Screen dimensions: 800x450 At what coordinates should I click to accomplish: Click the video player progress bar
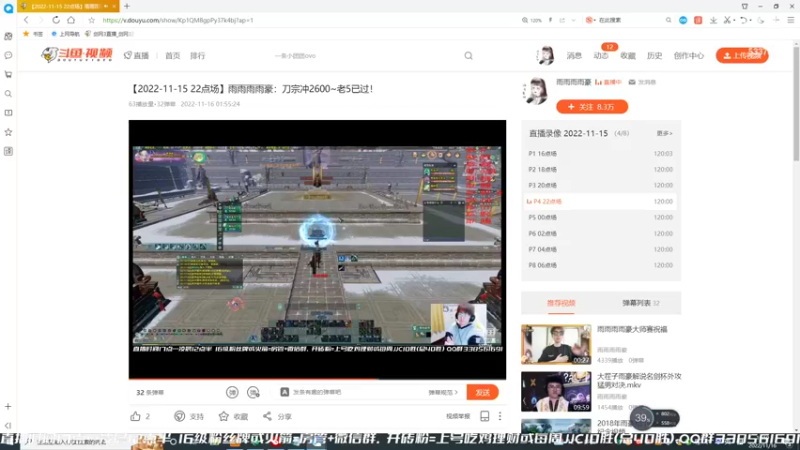coord(317,379)
